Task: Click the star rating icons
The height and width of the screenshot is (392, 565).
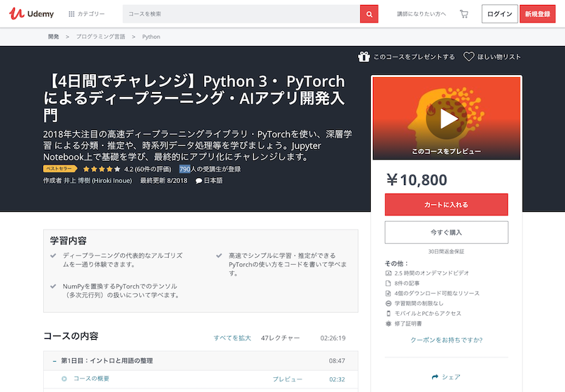Action: coord(102,169)
